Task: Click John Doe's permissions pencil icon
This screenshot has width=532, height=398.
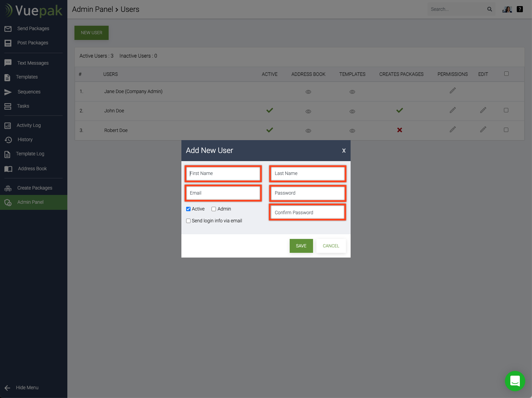Action: click(x=452, y=110)
